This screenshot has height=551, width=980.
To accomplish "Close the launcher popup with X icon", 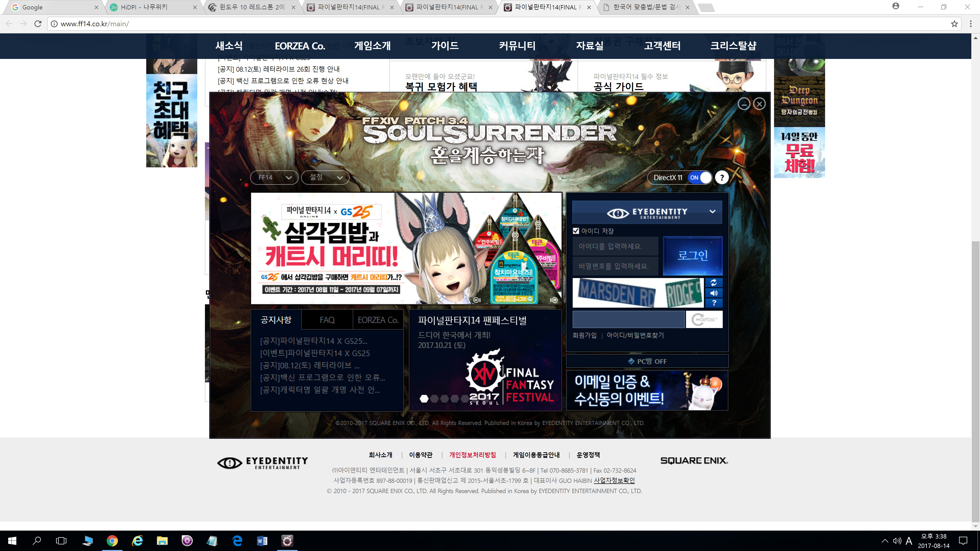I will click(x=759, y=104).
